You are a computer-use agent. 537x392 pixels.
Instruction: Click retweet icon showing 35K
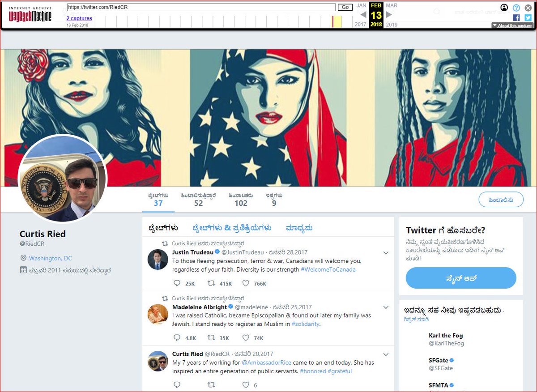pyautogui.click(x=211, y=338)
